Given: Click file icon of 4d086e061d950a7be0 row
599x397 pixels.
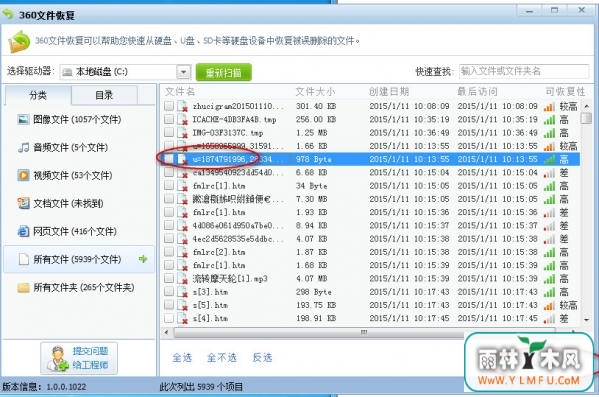Looking at the screenshot, I should (x=183, y=225).
